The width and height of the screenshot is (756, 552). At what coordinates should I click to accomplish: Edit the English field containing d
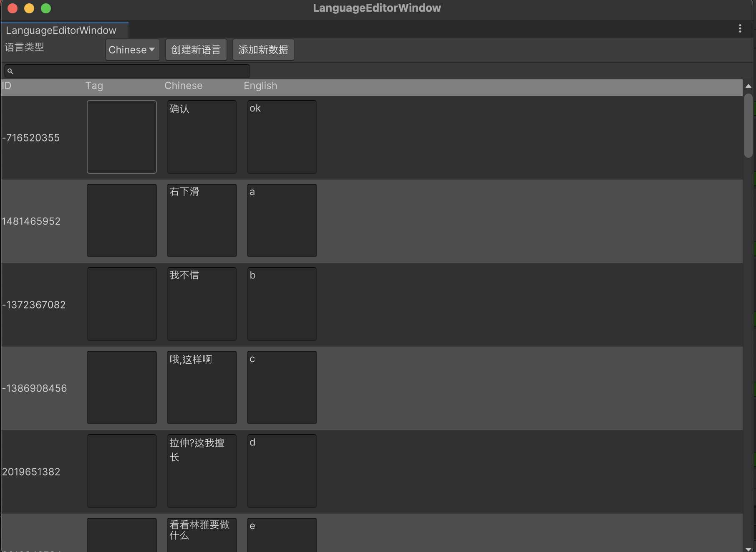click(282, 471)
